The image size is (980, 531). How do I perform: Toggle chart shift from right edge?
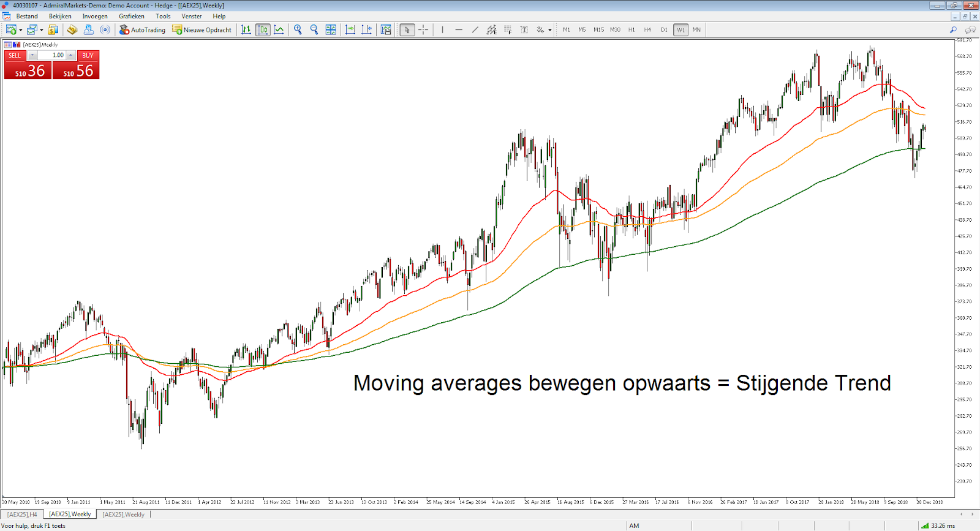click(x=366, y=29)
